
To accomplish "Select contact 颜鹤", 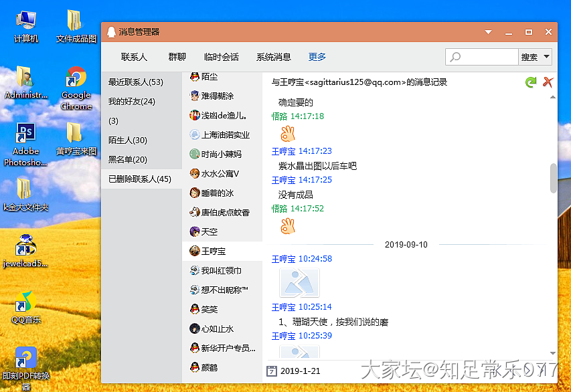I will point(222,368).
